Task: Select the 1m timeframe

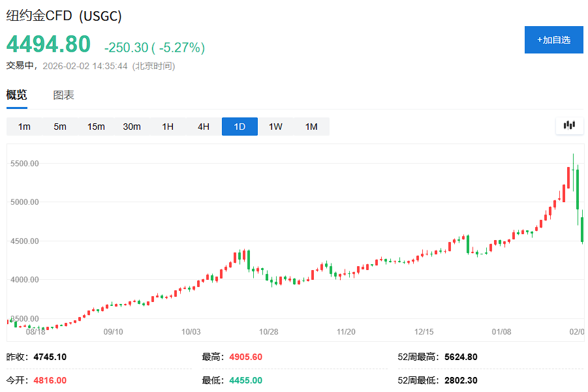Action: [24, 127]
